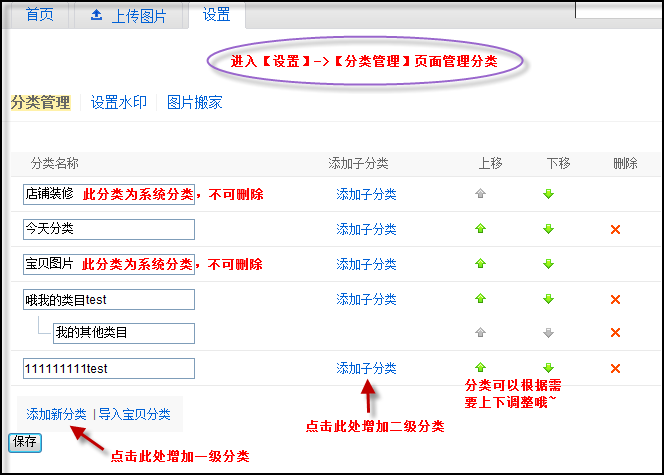
Task: Click the 我的其他类目 subcategory name field
Action: (124, 333)
